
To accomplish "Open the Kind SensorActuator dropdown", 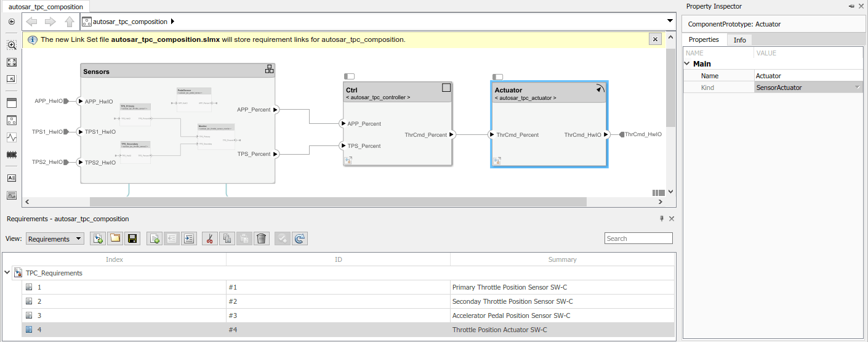I will (808, 88).
